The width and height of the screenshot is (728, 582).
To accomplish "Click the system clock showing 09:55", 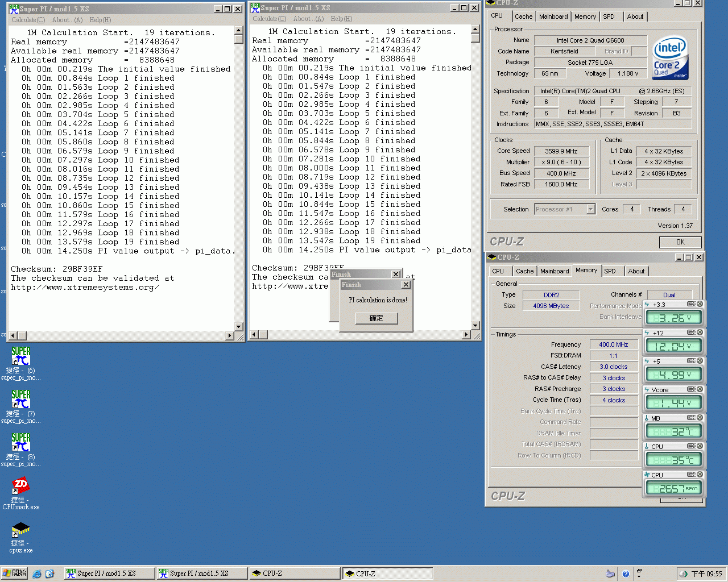I will [x=706, y=574].
